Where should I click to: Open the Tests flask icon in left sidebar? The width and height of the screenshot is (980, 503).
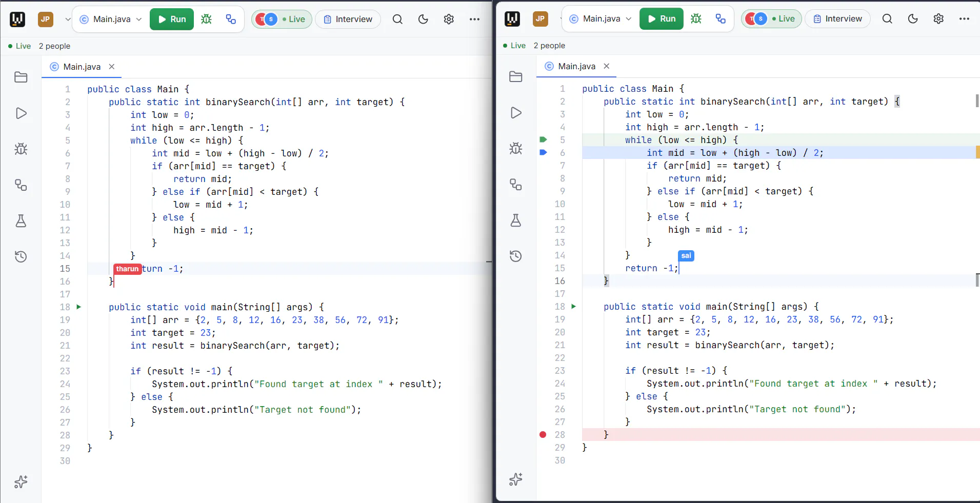(x=21, y=221)
